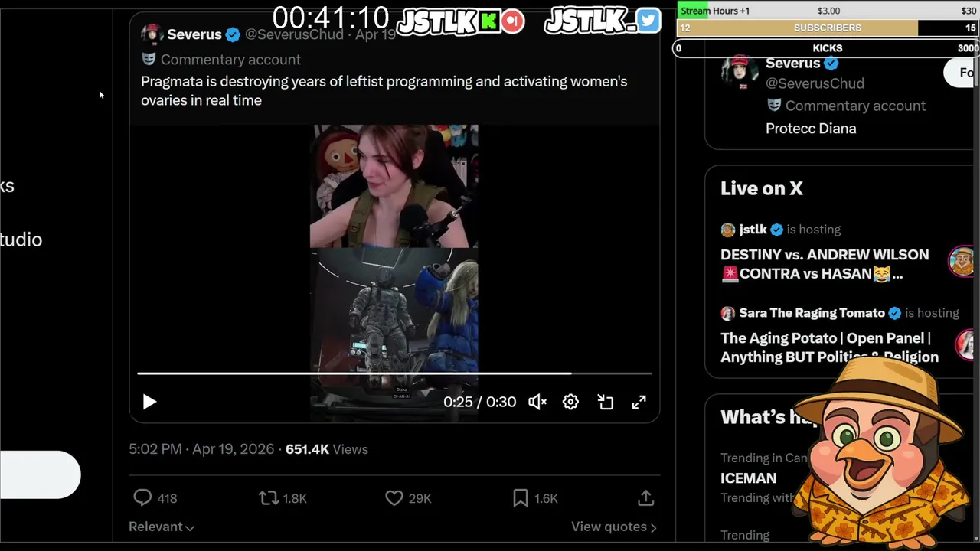Enter fullscreen video mode
This screenshot has width=980, height=551.
(639, 402)
